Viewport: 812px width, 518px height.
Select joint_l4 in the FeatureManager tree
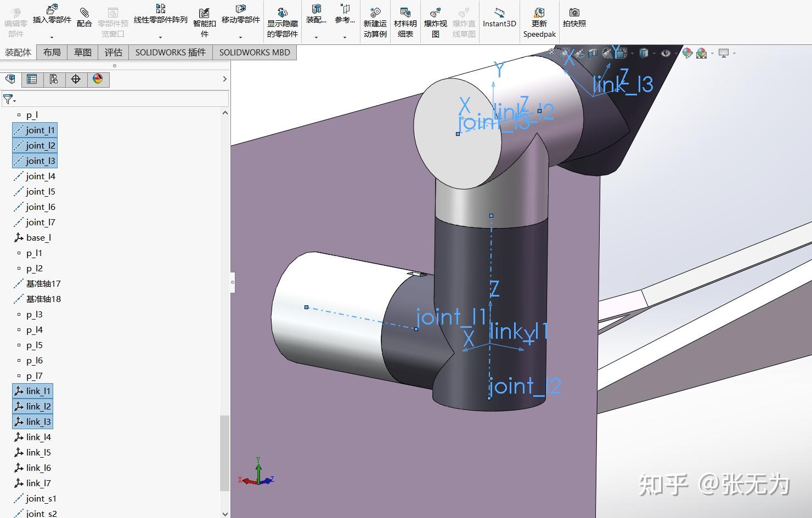tap(40, 176)
